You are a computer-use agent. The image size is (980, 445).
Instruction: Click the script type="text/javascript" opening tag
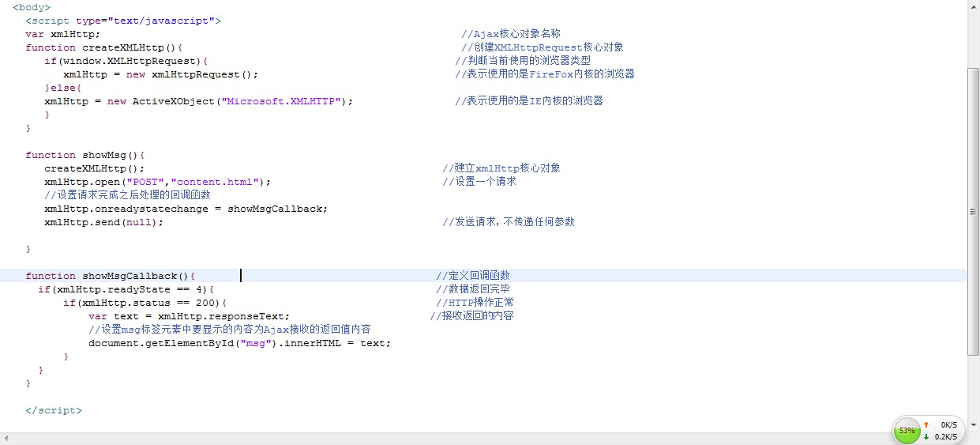click(123, 21)
